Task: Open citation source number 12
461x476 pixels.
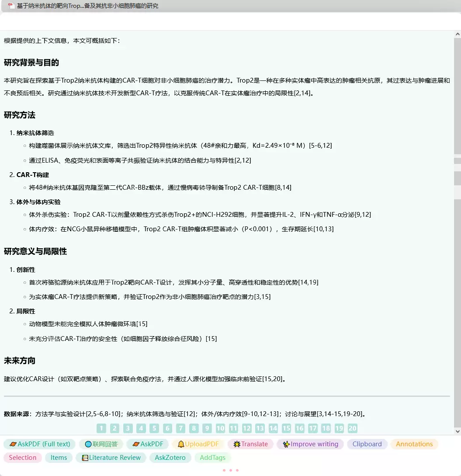Action: 247,428
